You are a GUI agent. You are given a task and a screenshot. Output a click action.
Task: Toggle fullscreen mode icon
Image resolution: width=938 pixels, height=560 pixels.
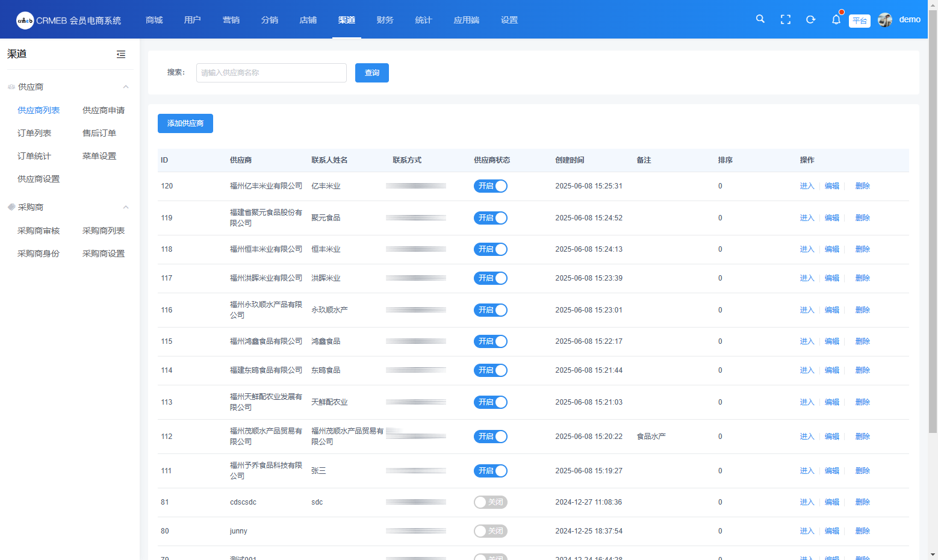[x=786, y=20]
